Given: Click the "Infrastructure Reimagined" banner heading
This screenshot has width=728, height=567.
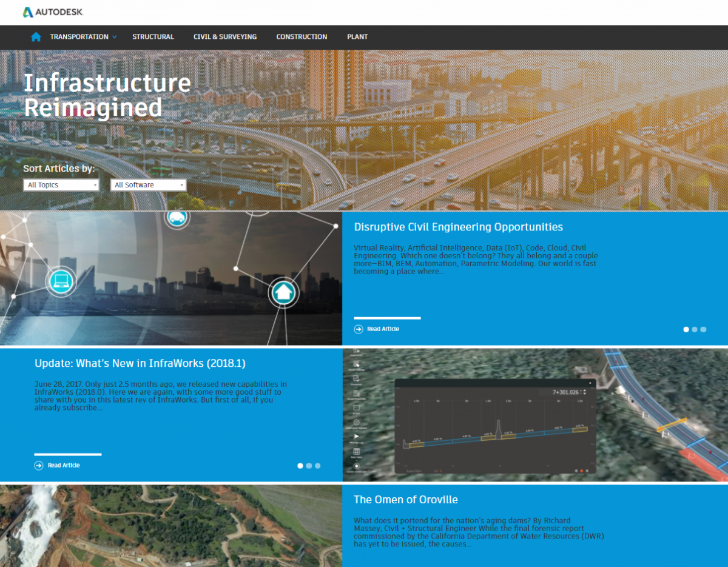Looking at the screenshot, I should [107, 95].
